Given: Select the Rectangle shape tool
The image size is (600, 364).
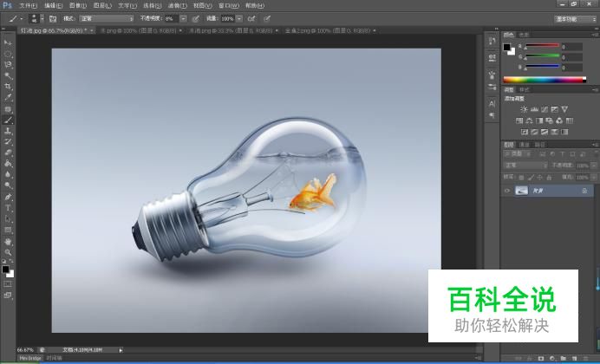Looking at the screenshot, I should (8, 231).
